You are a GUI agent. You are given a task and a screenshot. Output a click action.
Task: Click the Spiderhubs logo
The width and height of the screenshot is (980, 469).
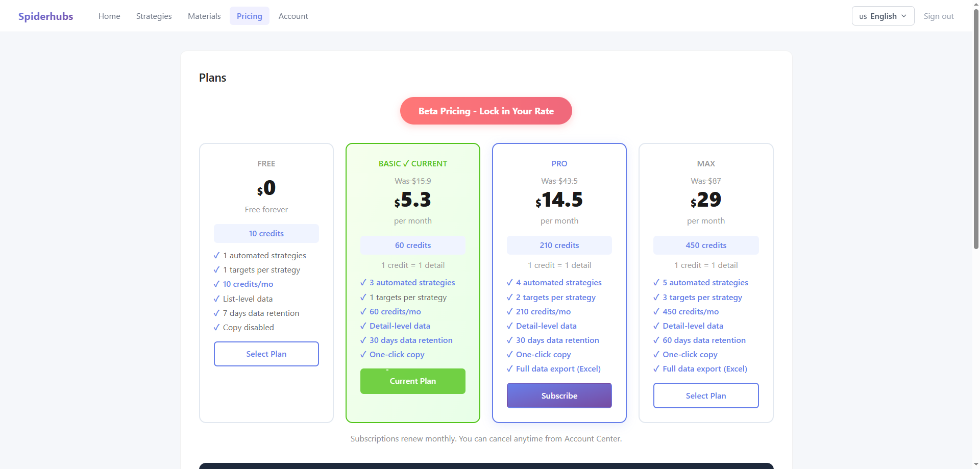(45, 16)
